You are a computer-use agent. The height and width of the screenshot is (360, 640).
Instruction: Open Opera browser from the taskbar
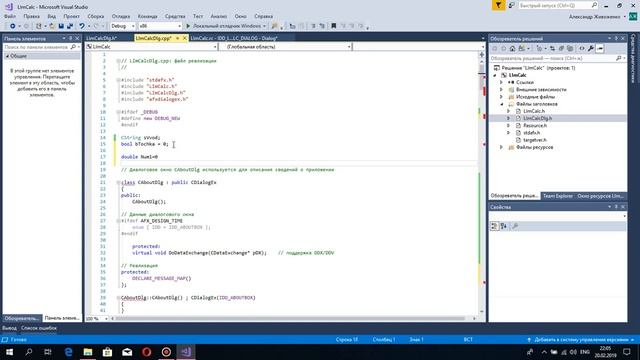coord(147,352)
